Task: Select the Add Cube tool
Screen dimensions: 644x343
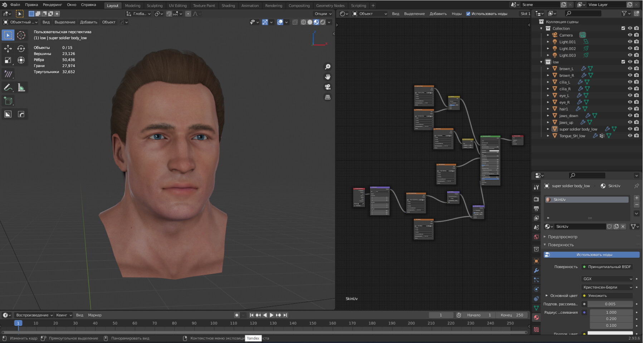Action: pyautogui.click(x=8, y=101)
